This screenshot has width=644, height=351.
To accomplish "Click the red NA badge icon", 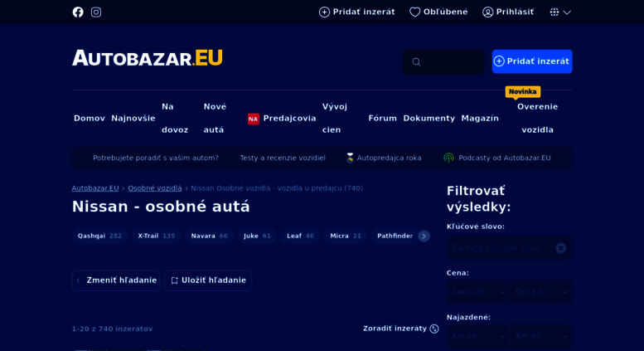I will click(254, 119).
